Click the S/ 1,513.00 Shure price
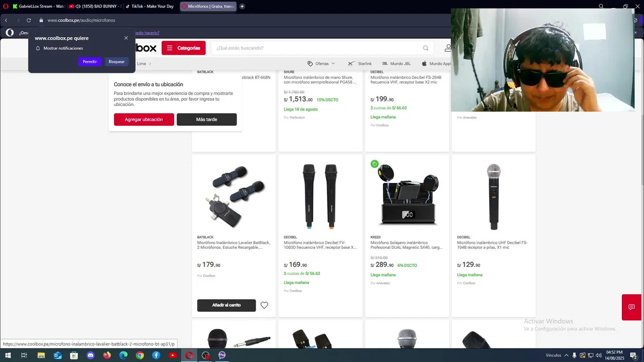The height and width of the screenshot is (362, 644). [298, 100]
